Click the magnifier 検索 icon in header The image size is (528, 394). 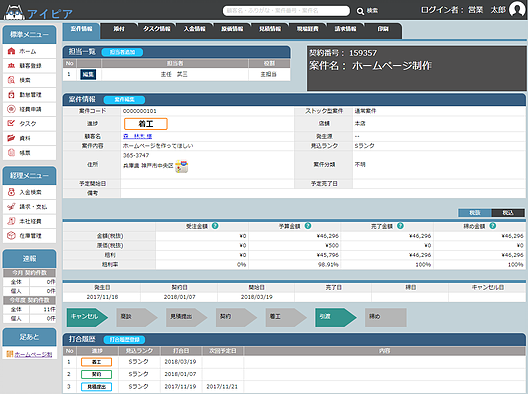[360, 11]
